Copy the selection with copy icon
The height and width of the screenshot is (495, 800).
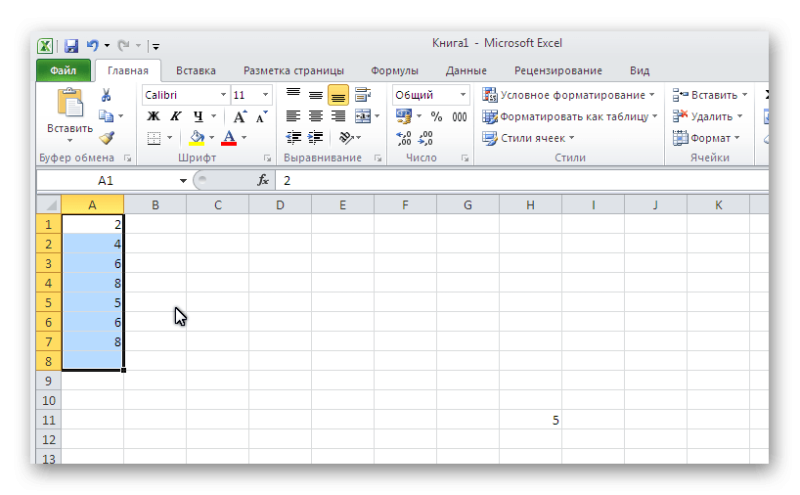pos(106,116)
